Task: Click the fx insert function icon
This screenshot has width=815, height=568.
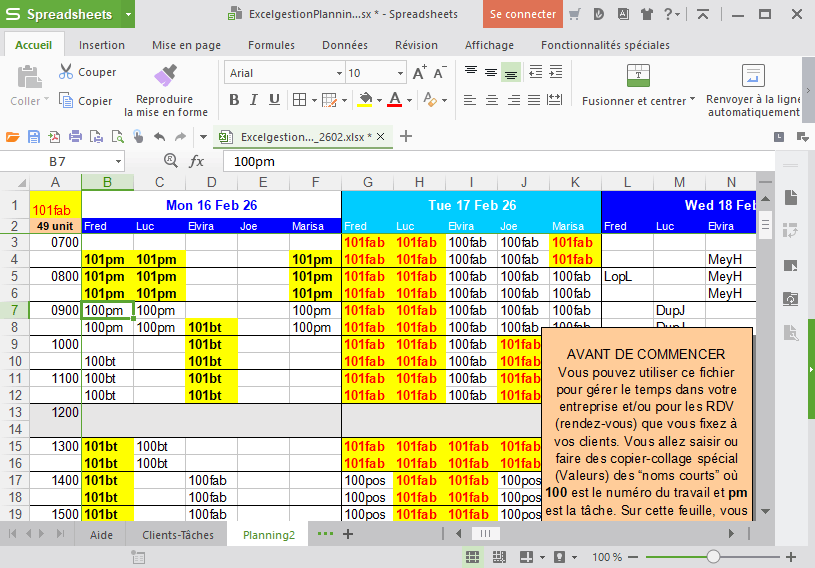Action: pyautogui.click(x=197, y=161)
